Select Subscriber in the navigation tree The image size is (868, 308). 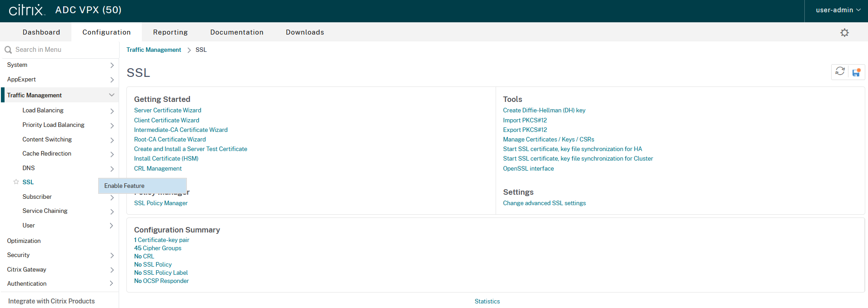37,197
